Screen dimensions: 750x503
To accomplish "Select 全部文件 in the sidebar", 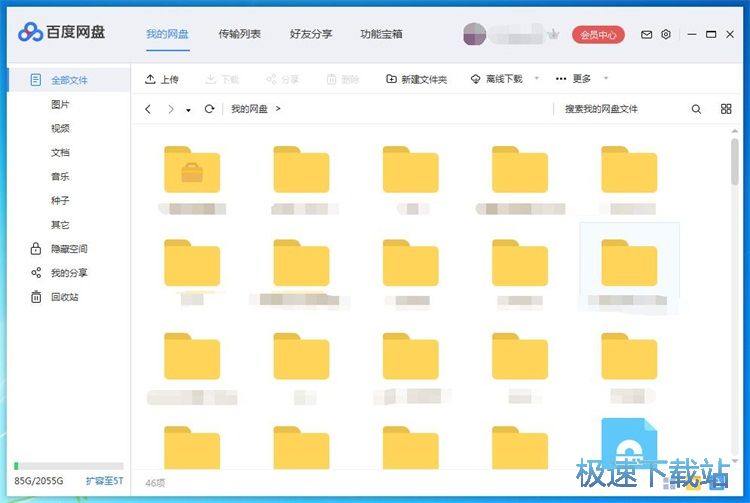I will pyautogui.click(x=68, y=80).
